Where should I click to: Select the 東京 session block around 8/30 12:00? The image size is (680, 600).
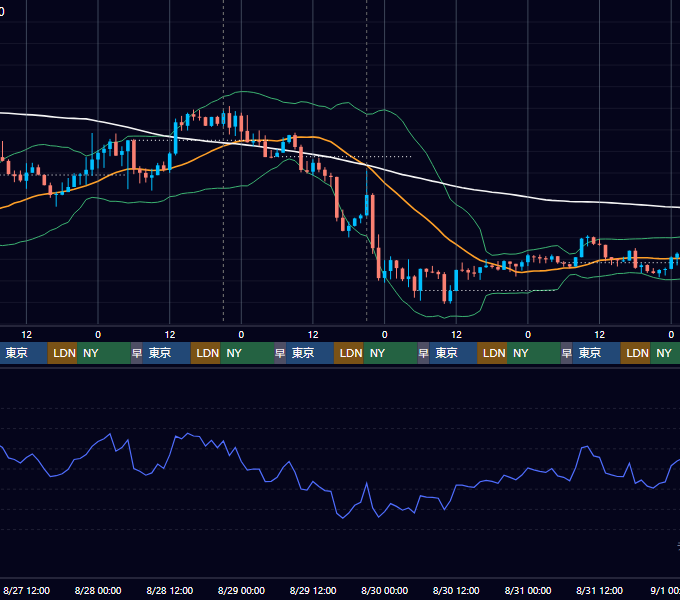pos(453,353)
